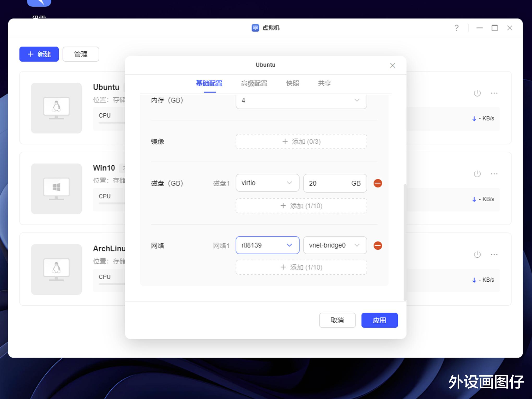Open Ubuntu VM more options menu

tap(494, 93)
